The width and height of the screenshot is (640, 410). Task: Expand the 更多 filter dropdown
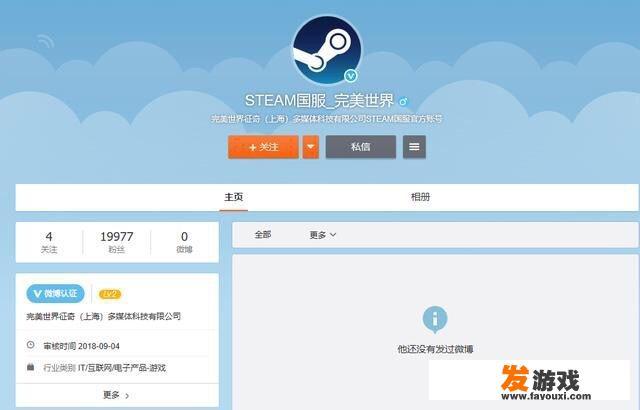point(323,235)
